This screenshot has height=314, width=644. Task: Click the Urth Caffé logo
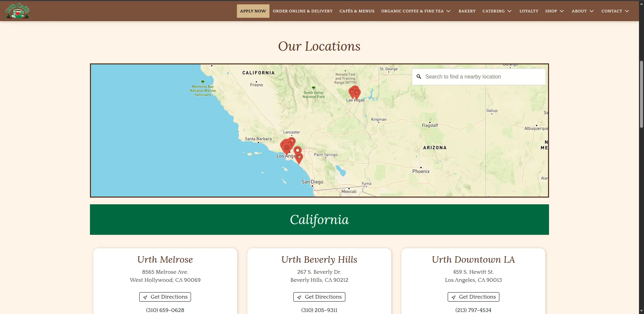tap(17, 11)
